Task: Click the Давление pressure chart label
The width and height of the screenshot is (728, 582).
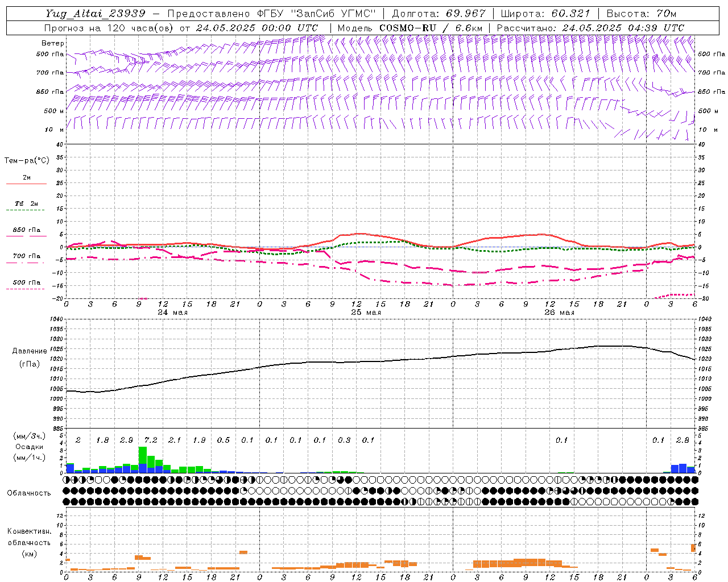Action: [30, 351]
